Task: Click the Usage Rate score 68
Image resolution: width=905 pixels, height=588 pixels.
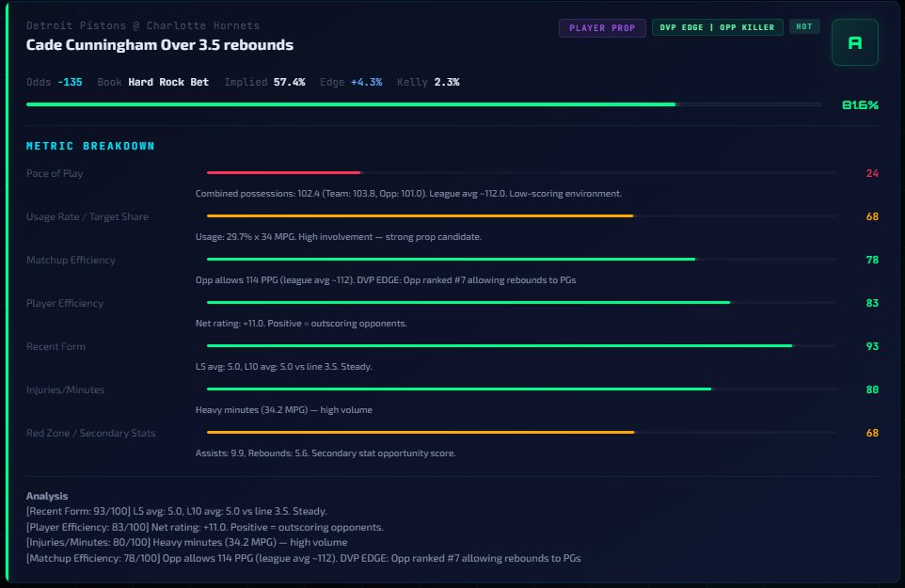Action: point(872,216)
